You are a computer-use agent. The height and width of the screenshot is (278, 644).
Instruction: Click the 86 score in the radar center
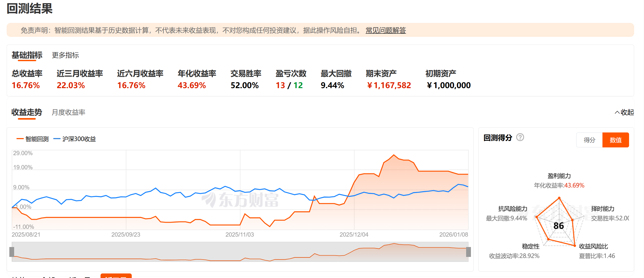pyautogui.click(x=559, y=226)
